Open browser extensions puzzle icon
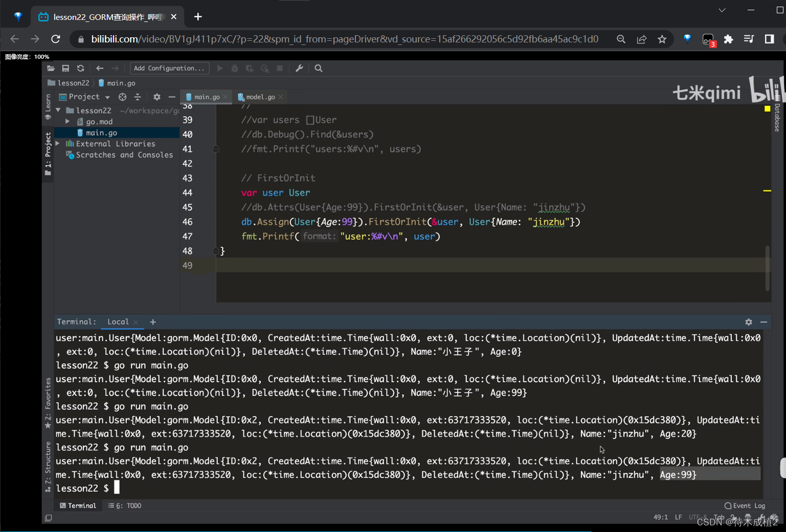Viewport: 786px width, 532px height. (x=728, y=39)
